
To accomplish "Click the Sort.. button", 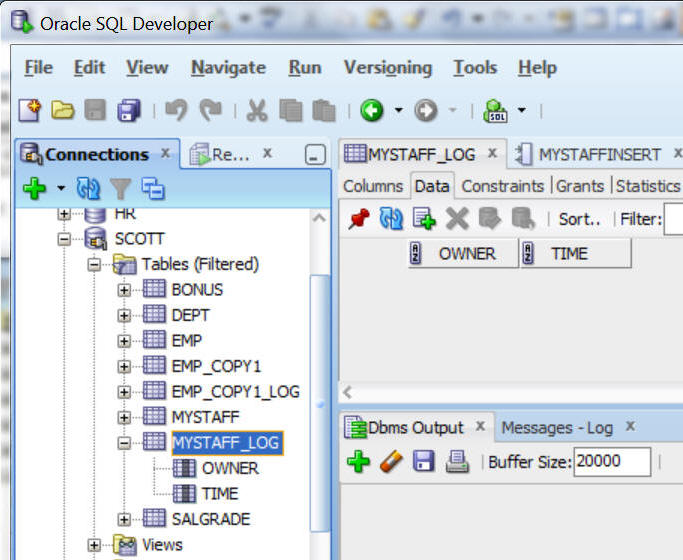I will click(579, 219).
